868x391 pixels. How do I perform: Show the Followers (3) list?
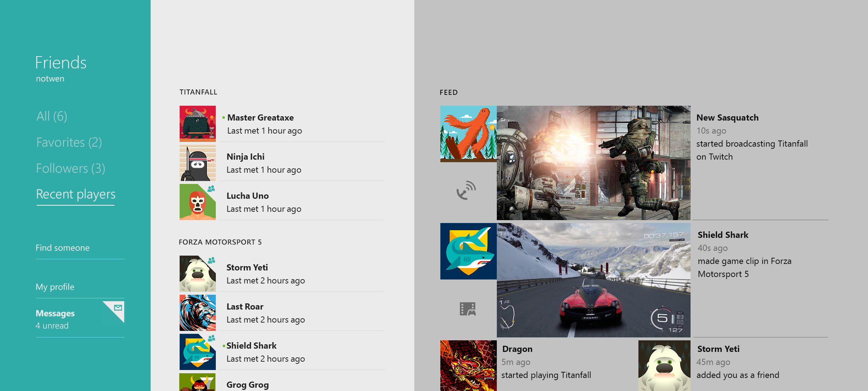pos(71,168)
